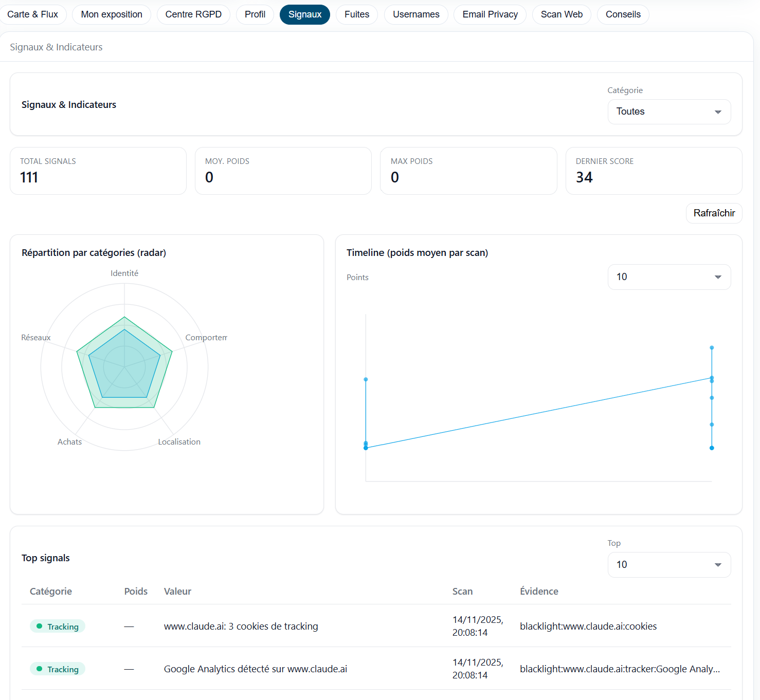Click the Tracking badge for cookies row
The width and height of the screenshot is (760, 700).
58,627
